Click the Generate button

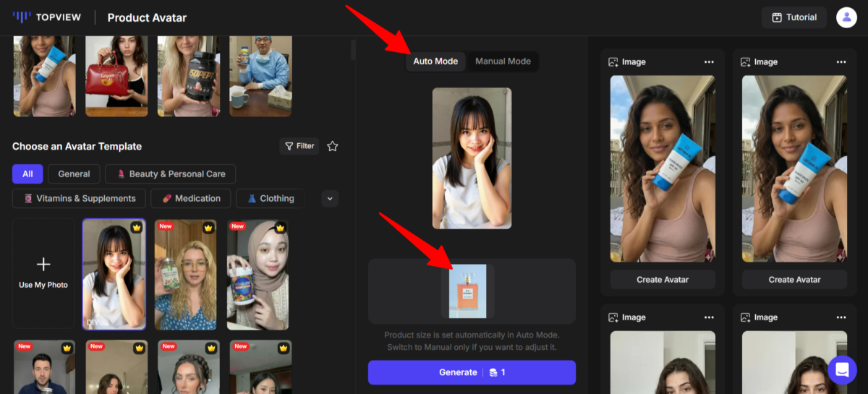pos(472,372)
